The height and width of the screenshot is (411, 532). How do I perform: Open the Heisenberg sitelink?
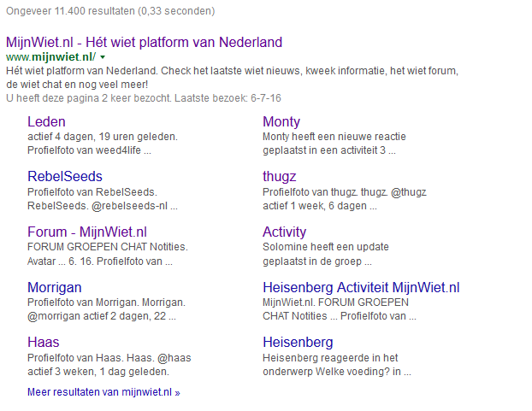[x=298, y=343]
